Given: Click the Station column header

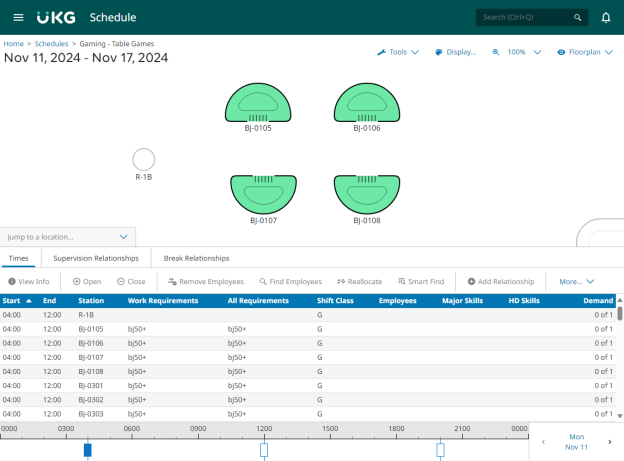Looking at the screenshot, I should pyautogui.click(x=91, y=301).
